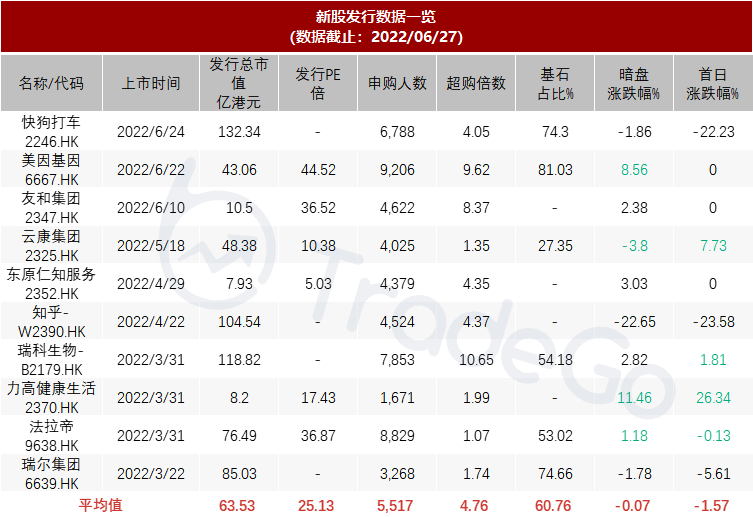
Task: Click PE value 17.43
Action: pos(318,398)
